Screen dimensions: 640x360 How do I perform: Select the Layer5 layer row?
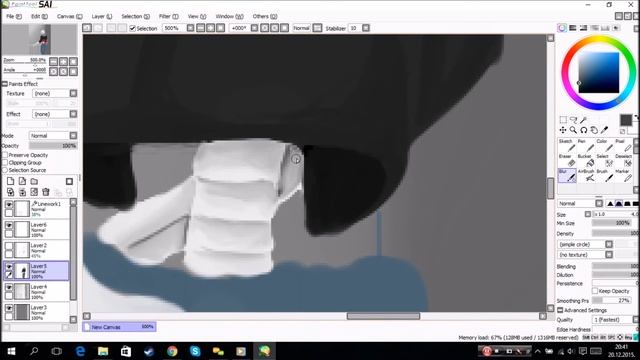click(x=36, y=271)
